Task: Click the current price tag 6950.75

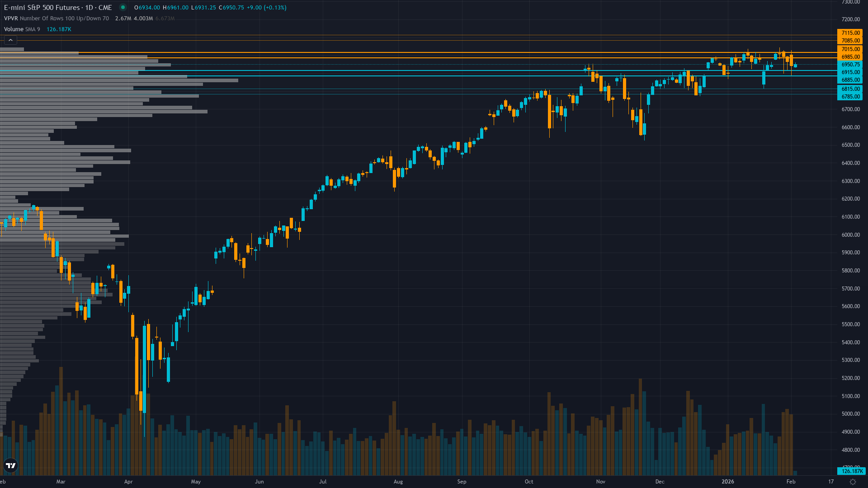Action: [850, 64]
